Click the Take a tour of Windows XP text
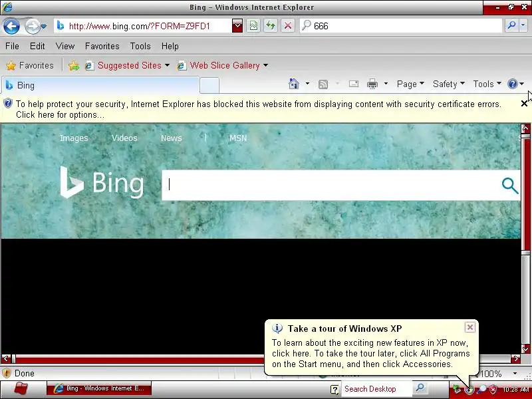The image size is (532, 399). pyautogui.click(x=344, y=329)
